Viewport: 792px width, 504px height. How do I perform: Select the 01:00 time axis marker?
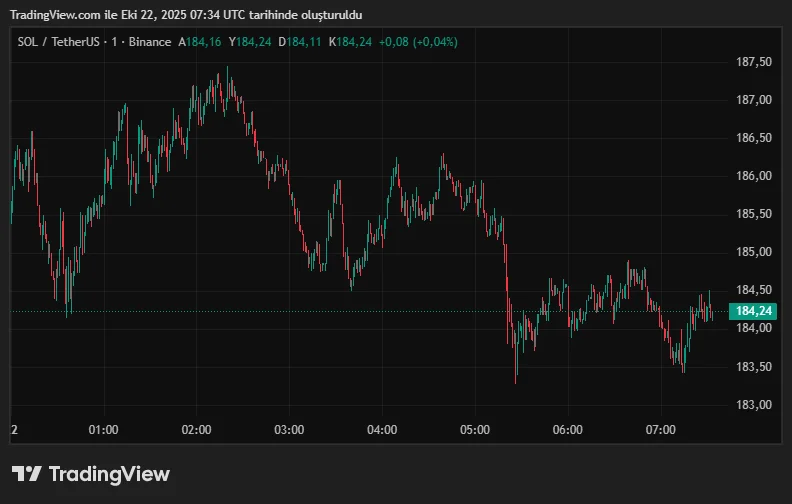click(x=104, y=430)
